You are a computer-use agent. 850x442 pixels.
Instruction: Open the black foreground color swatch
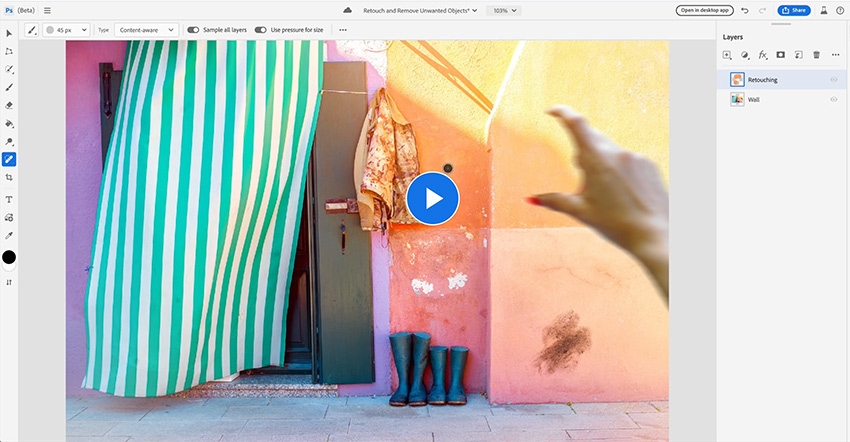pos(9,257)
